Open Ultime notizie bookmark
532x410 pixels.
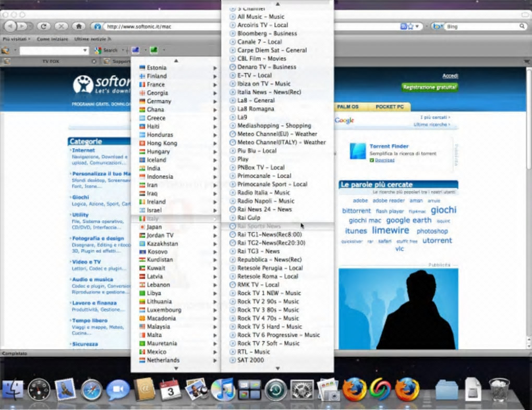pos(92,39)
